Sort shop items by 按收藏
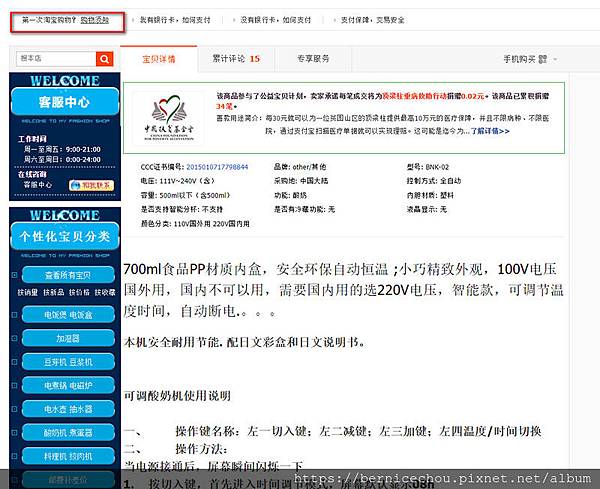 pyautogui.click(x=104, y=293)
